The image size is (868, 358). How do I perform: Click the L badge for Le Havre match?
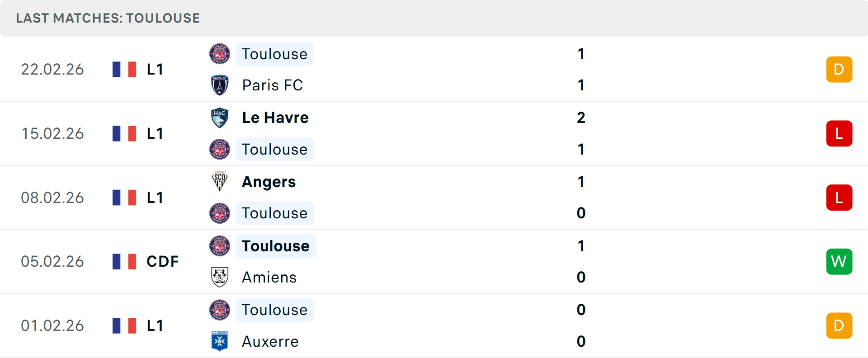pos(839,133)
